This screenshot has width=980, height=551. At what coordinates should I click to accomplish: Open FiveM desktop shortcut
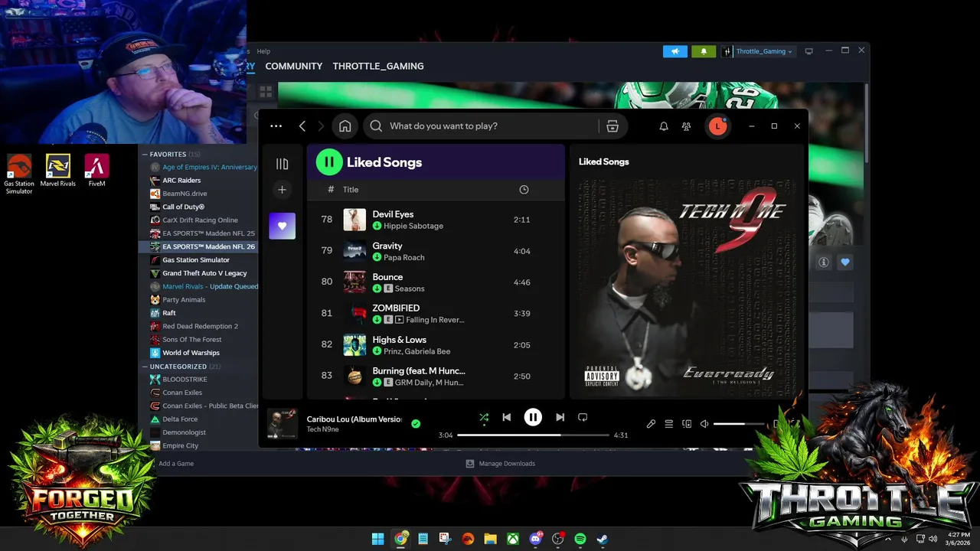(x=96, y=171)
